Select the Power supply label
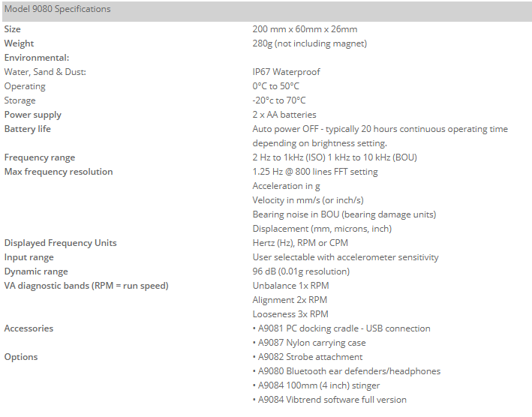532x417 pixels. [32, 115]
